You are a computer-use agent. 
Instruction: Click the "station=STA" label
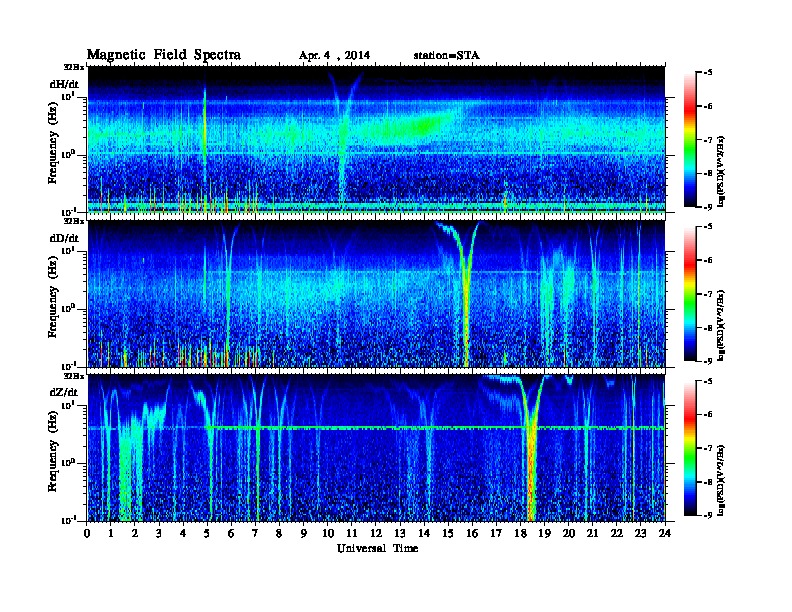tap(447, 56)
